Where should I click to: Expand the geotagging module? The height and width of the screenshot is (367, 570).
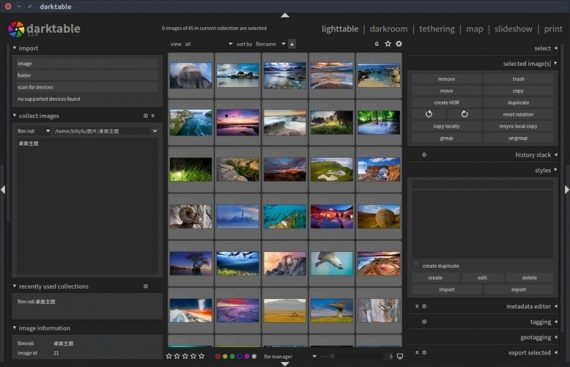[556, 338]
